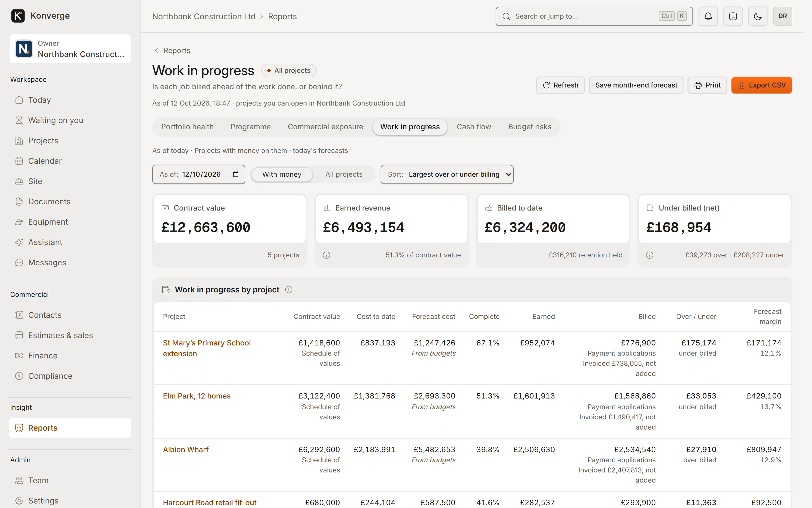Click the Search or jump to field
Viewport: 812px width, 508px height.
(594, 16)
